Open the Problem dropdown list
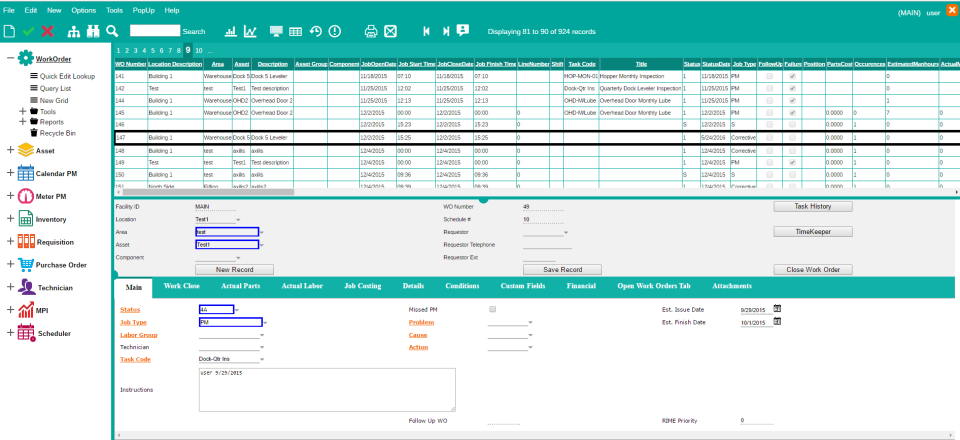 531,322
